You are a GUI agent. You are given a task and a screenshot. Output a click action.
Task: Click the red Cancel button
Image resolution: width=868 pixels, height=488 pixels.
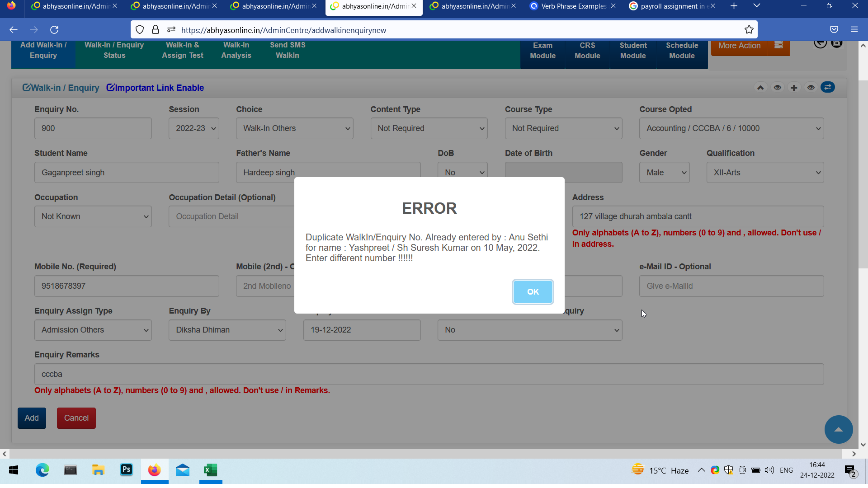point(76,418)
